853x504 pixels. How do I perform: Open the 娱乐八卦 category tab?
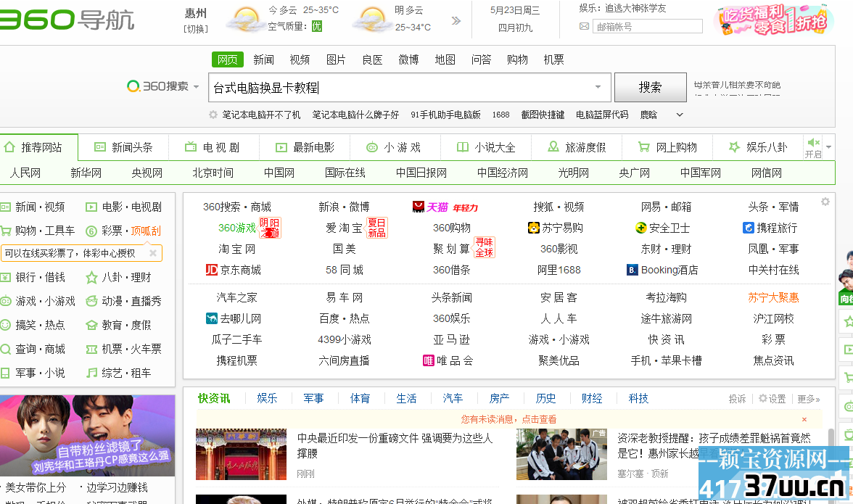[759, 147]
